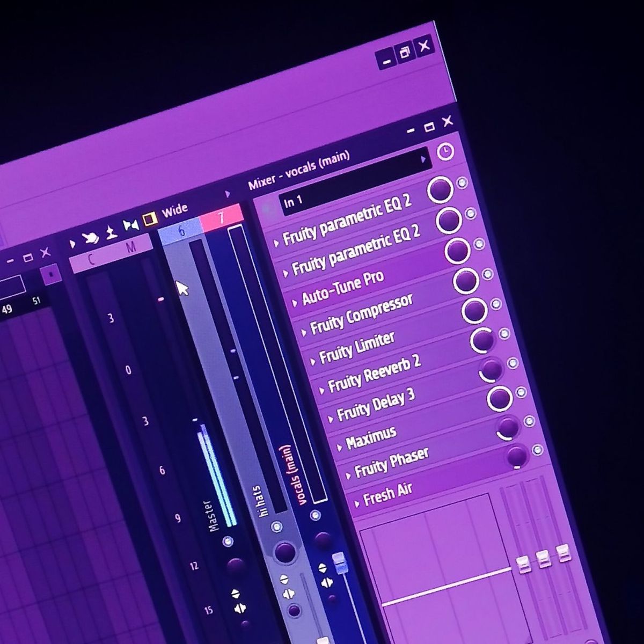Swap left/right channels on vocals (main) track
Image resolution: width=644 pixels, height=644 pixels.
(326, 582)
